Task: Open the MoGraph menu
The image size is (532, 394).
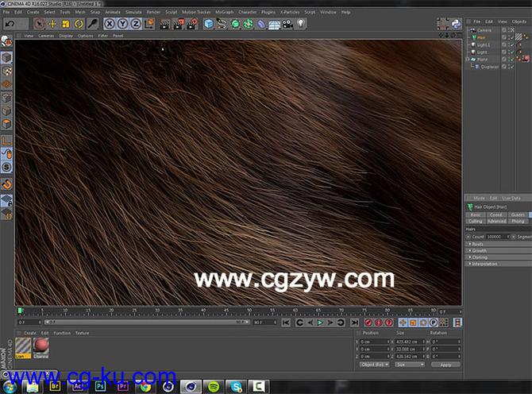Action: 224,12
